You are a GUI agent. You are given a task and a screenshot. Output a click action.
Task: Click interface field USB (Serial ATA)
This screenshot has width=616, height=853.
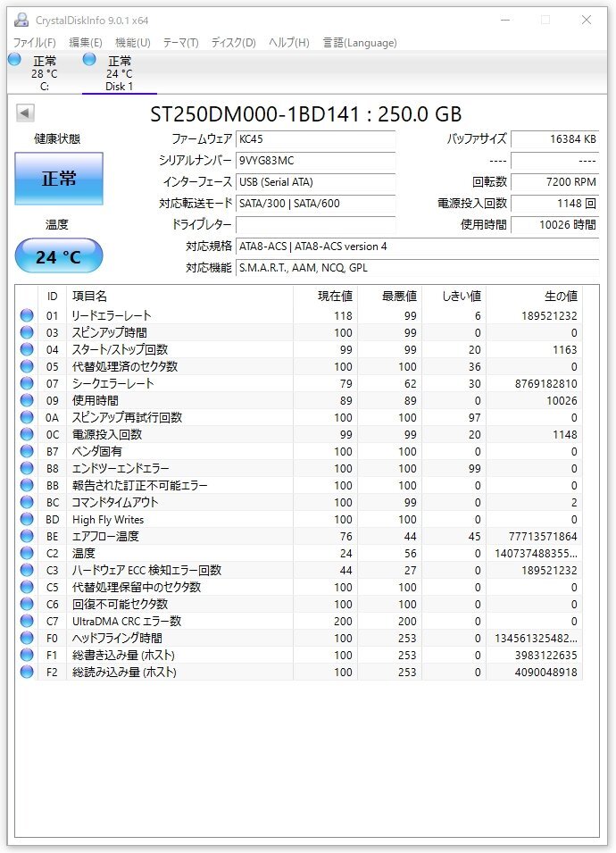pyautogui.click(x=315, y=181)
